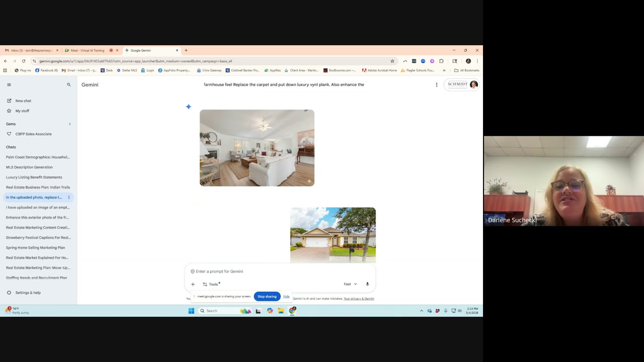Open chat Real Estate Business Plan: Indian Trails

38,187
